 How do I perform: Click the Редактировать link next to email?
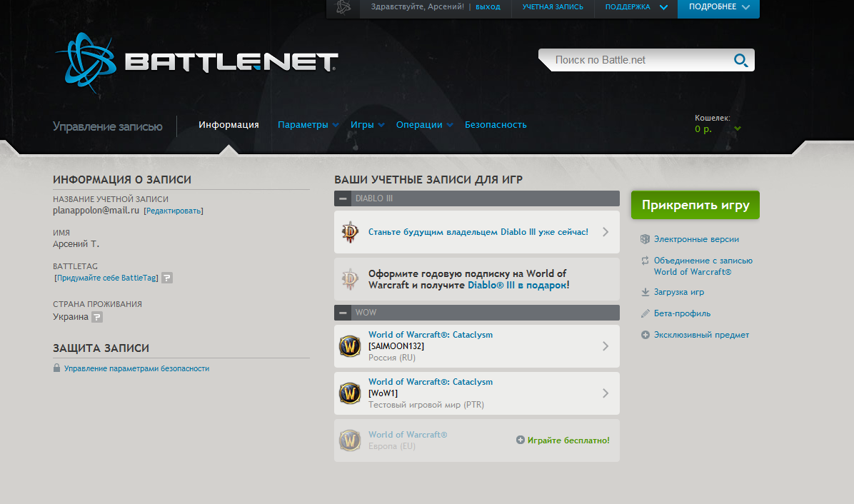174,211
